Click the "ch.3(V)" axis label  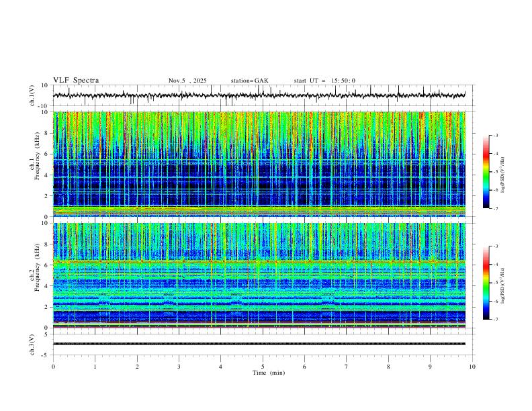tap(32, 345)
